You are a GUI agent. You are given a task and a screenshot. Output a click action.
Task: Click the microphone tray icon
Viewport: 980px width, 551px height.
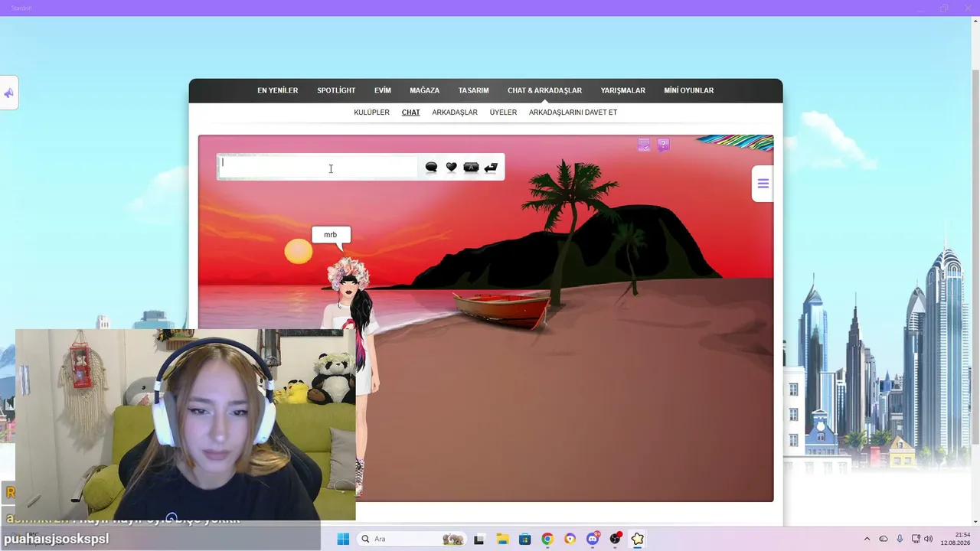tap(900, 539)
